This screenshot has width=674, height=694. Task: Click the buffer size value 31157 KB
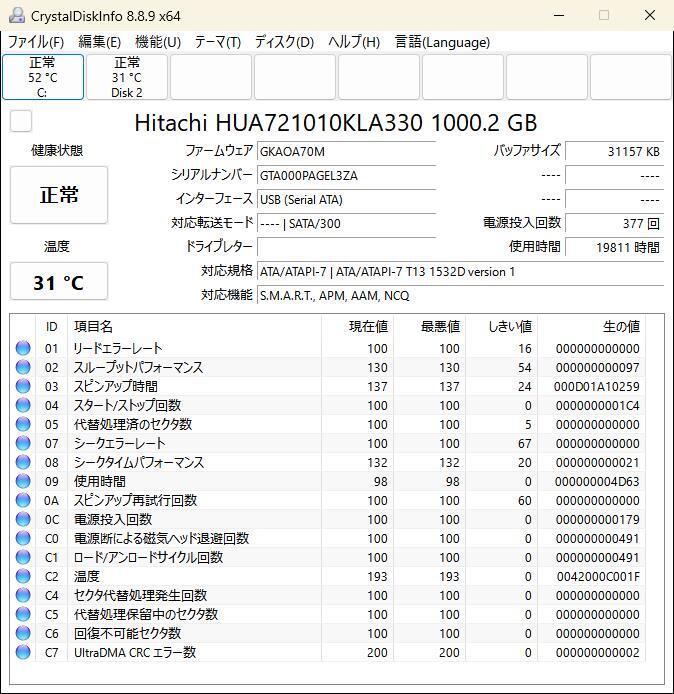pos(615,151)
